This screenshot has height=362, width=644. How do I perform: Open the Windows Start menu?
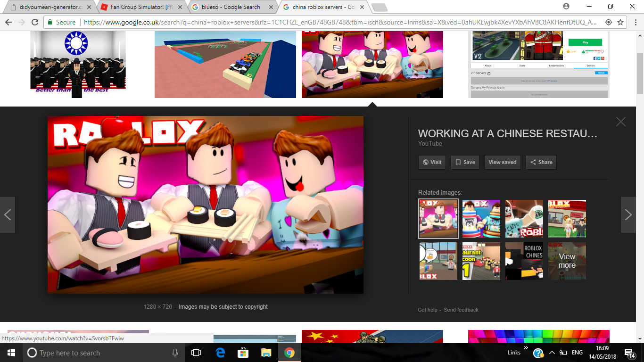click(11, 353)
